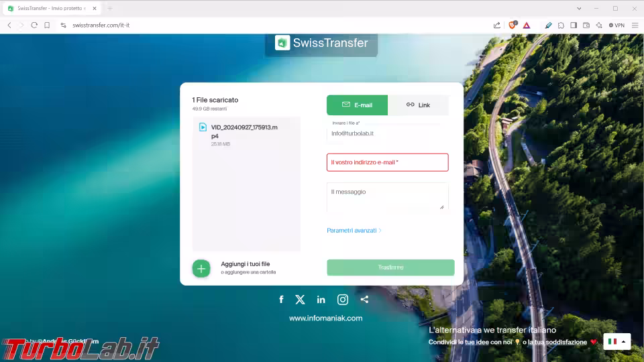Click the video file icon beside VID_20240927
Screen dimensions: 644x362
203,127
